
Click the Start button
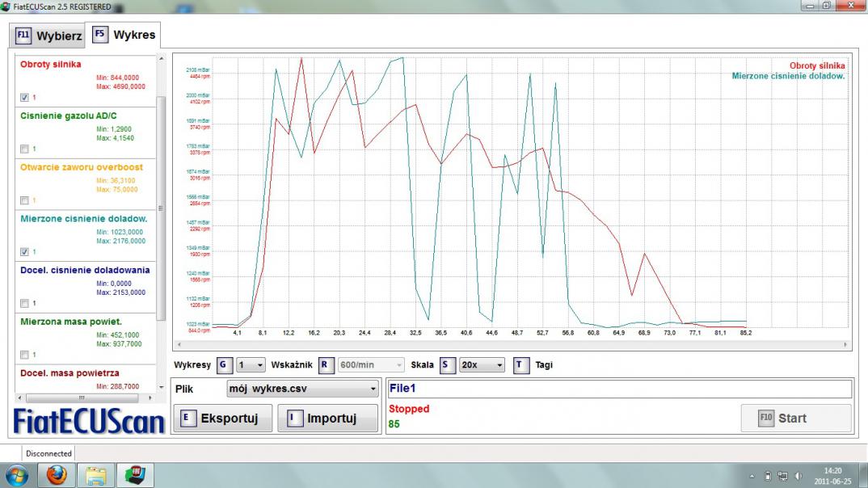796,419
